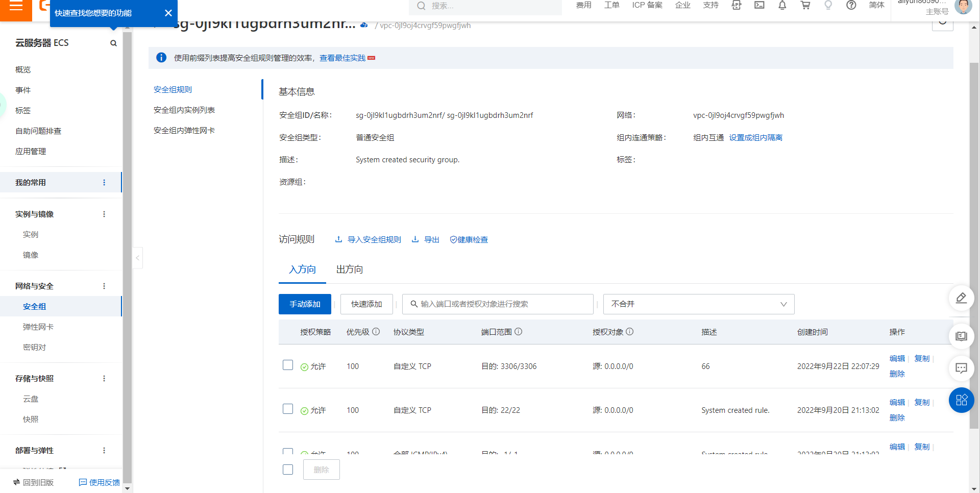Viewport: 980px width, 493px height.
Task: Open 安全组规则 side tab
Action: click(173, 90)
